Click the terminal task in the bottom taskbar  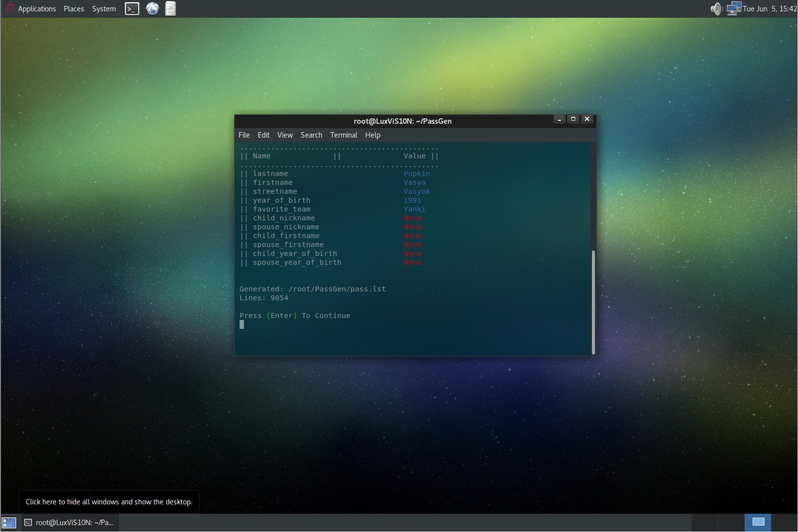tap(70, 523)
